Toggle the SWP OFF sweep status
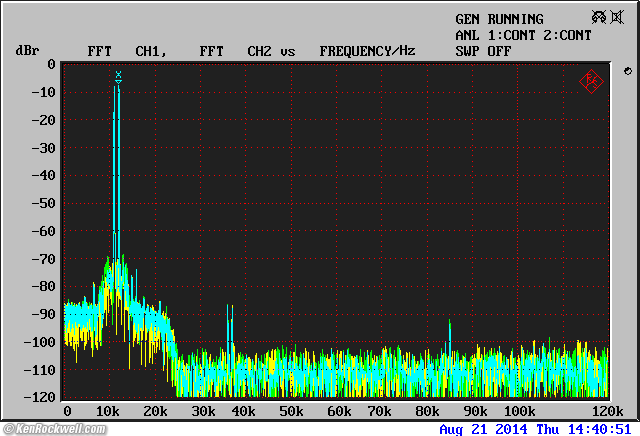This screenshot has height=436, width=640. pos(483,50)
